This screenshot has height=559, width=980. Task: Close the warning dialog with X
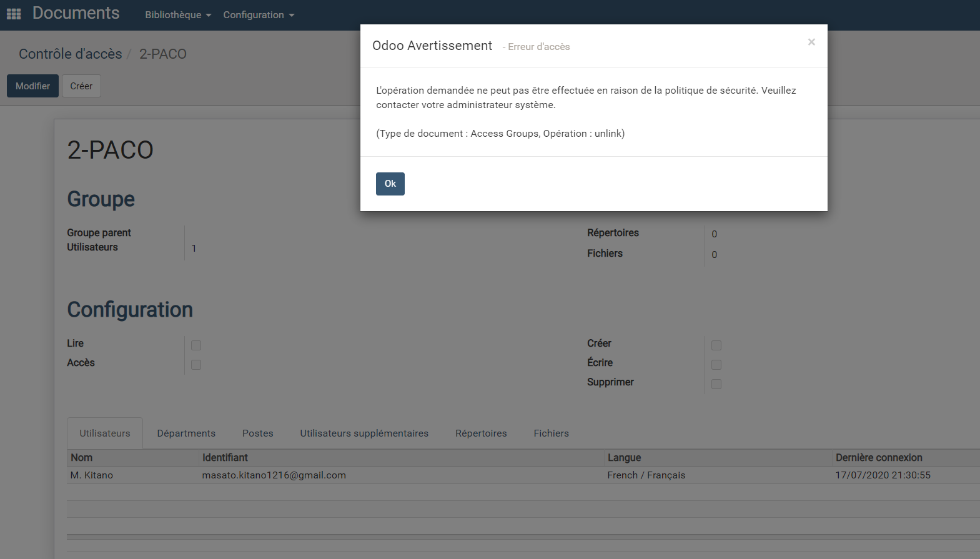(811, 42)
